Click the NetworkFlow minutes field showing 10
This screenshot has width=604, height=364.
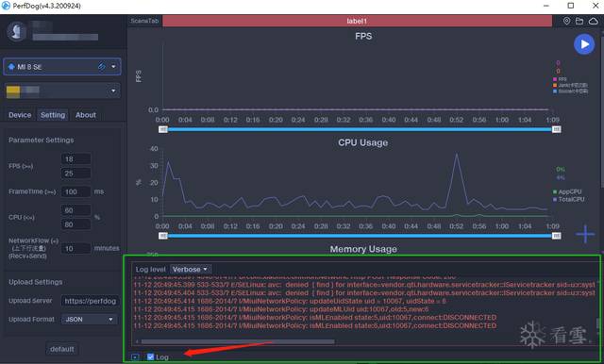pyautogui.click(x=76, y=248)
